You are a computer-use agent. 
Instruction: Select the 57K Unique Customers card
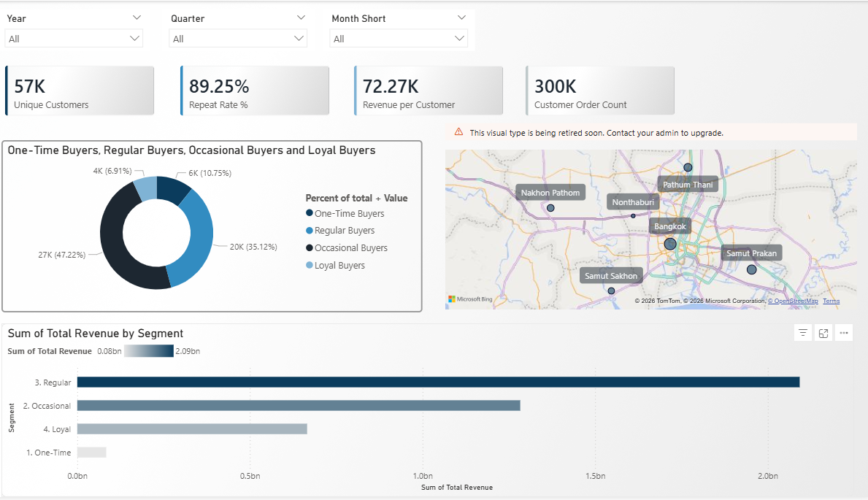80,91
